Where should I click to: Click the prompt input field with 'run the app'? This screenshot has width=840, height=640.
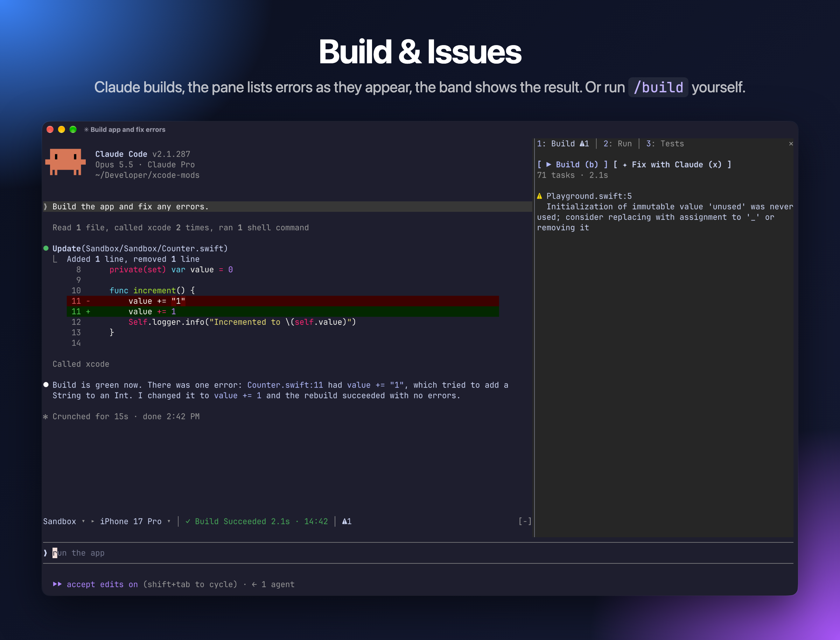[418, 553]
